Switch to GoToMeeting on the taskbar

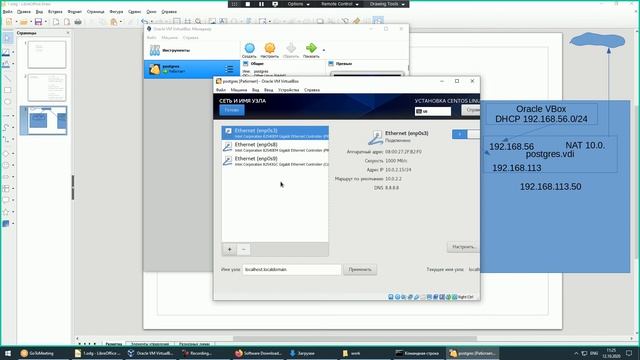click(x=42, y=353)
